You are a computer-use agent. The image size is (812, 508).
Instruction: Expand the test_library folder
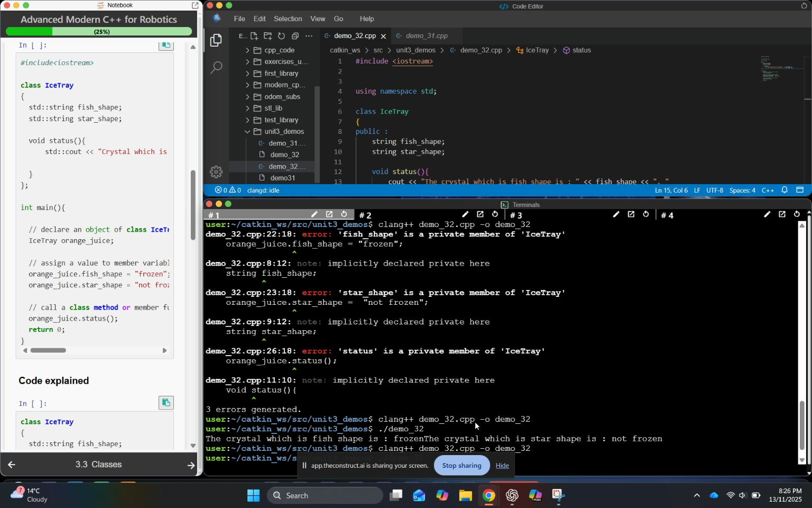pos(281,120)
